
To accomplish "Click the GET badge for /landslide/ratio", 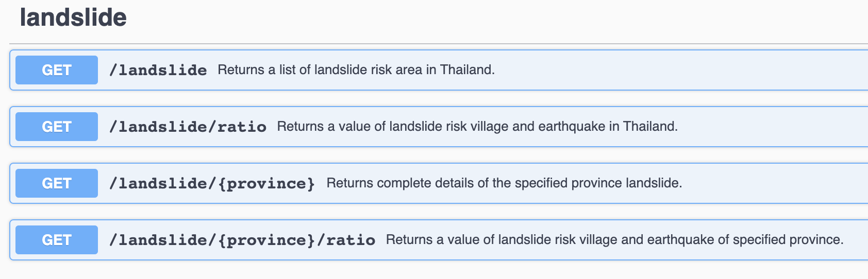I will [57, 127].
